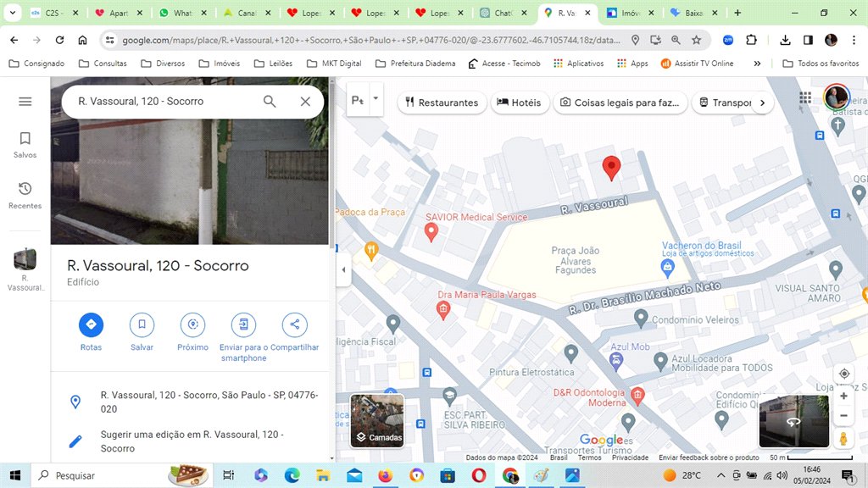868x488 pixels.
Task: Select the SAVIOR Medical Service marker
Action: (x=431, y=231)
